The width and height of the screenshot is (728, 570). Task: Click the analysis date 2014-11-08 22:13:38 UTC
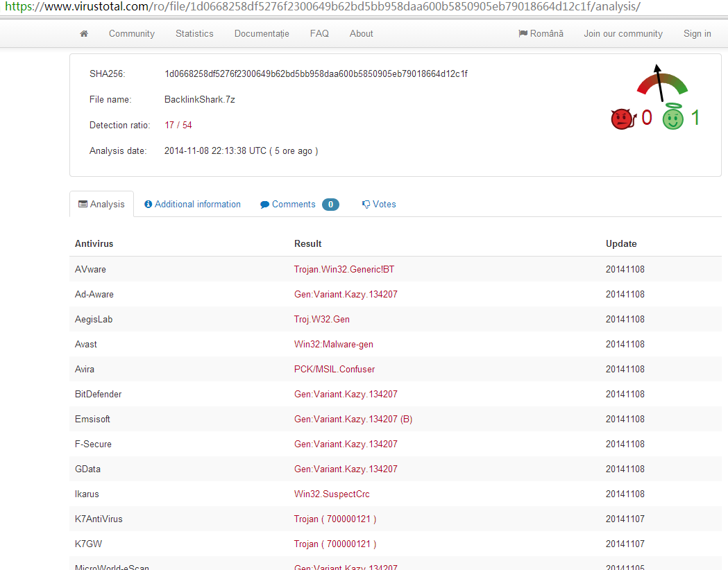[215, 151]
